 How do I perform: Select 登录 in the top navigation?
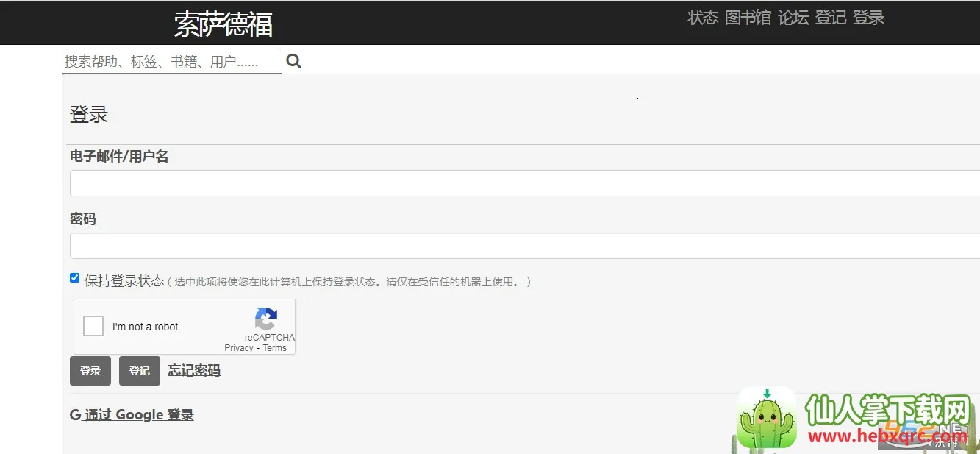point(868,18)
